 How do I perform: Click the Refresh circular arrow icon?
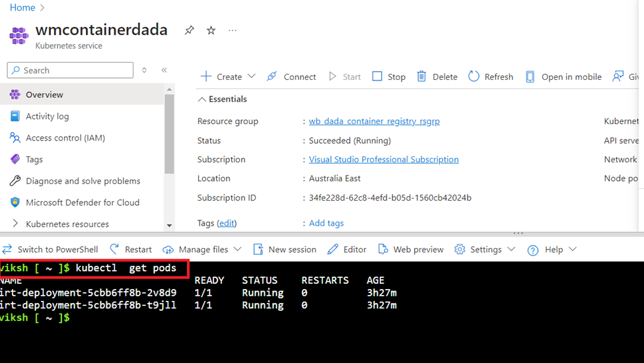474,77
